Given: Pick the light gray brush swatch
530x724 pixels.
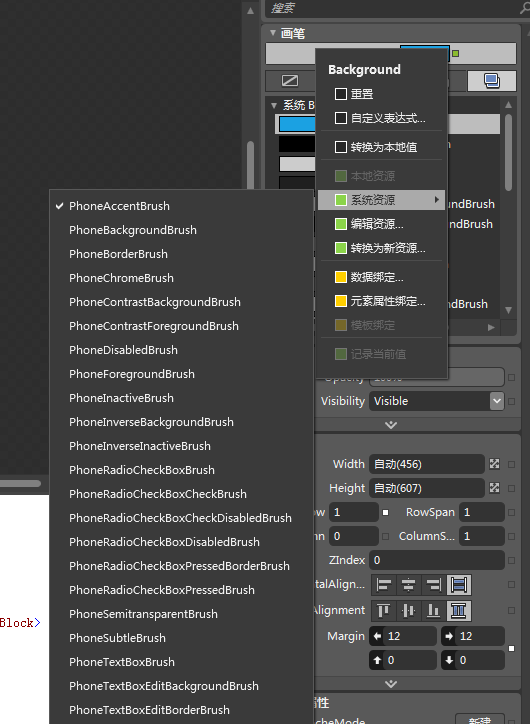Looking at the screenshot, I should click(x=297, y=164).
